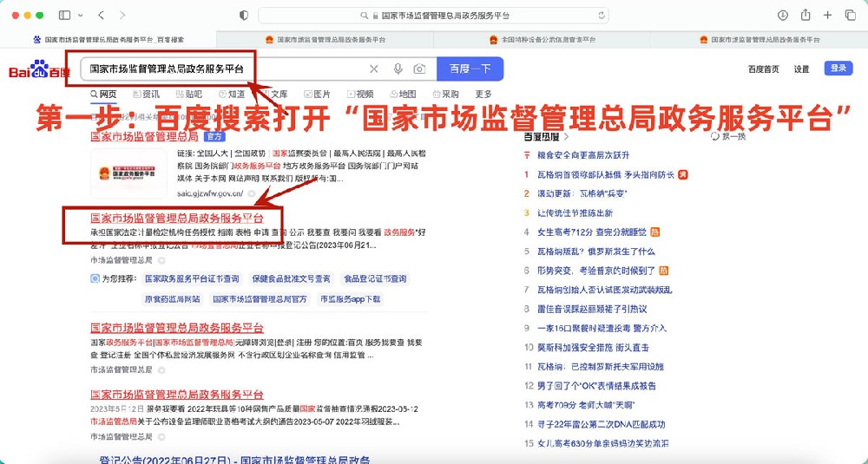Toggle the Safari sidebar button
868x464 pixels.
click(65, 16)
